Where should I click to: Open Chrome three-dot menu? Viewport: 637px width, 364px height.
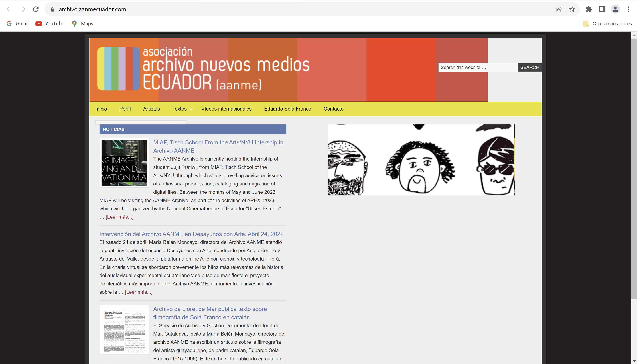coord(628,9)
